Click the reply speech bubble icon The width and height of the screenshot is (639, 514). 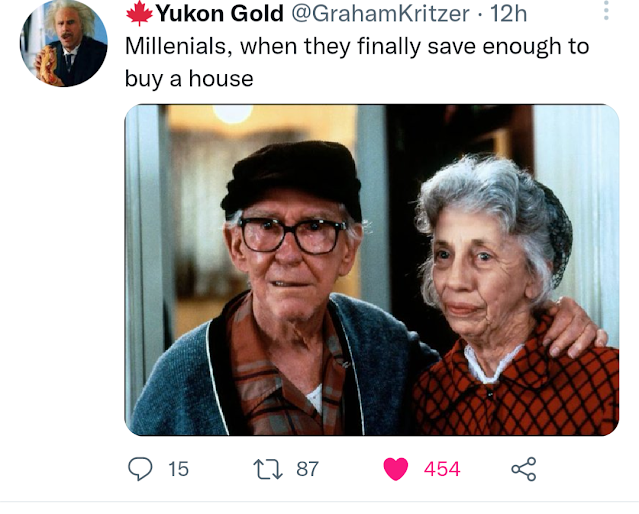point(140,469)
